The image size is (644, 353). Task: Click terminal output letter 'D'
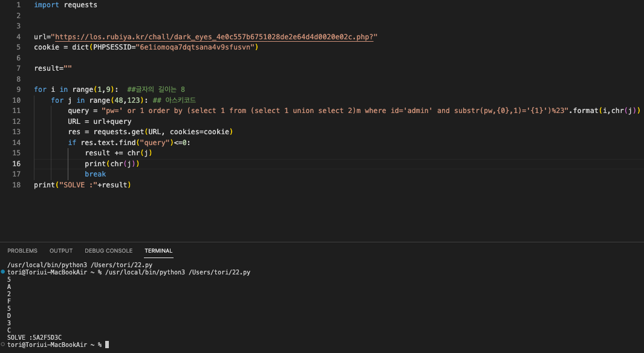click(x=9, y=316)
